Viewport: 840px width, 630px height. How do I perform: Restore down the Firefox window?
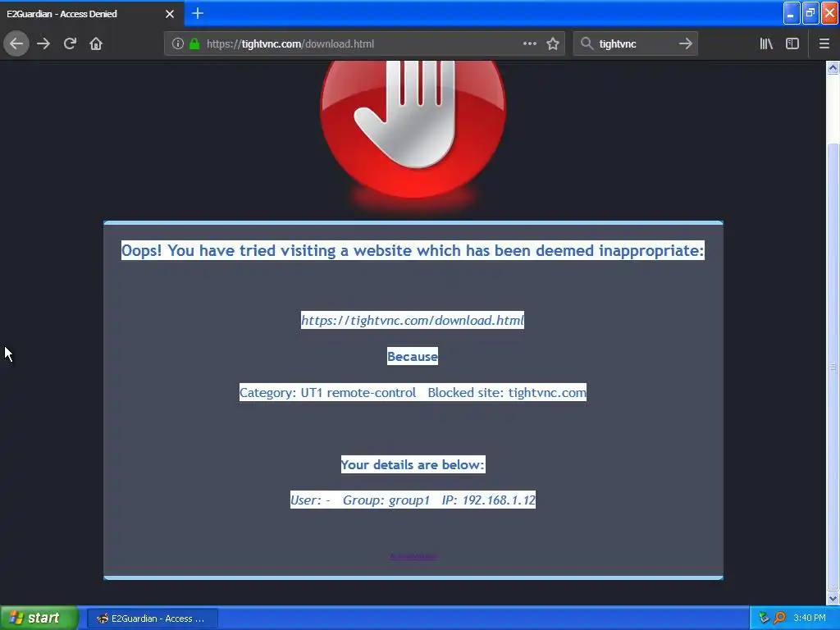[810, 13]
